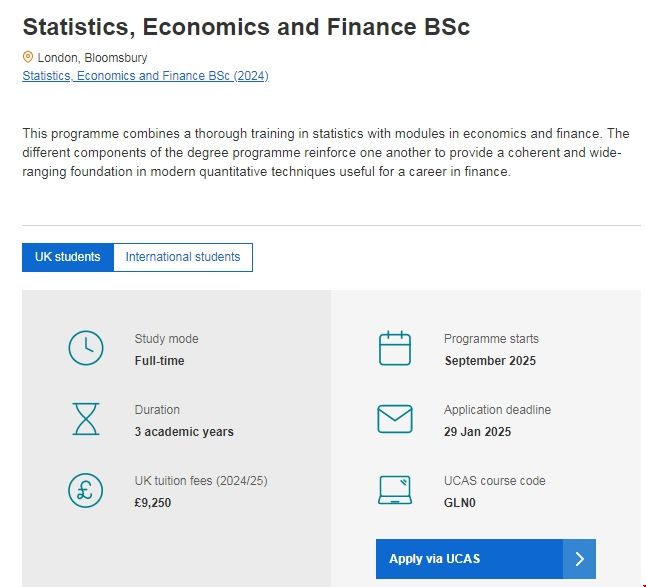This screenshot has width=646, height=587.
Task: Select the UK students tab
Action: pos(68,257)
